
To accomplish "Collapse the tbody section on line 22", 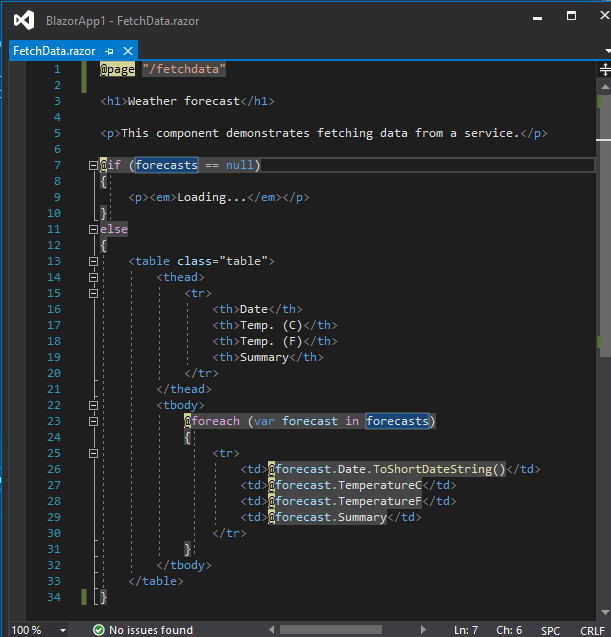I will (x=92, y=405).
